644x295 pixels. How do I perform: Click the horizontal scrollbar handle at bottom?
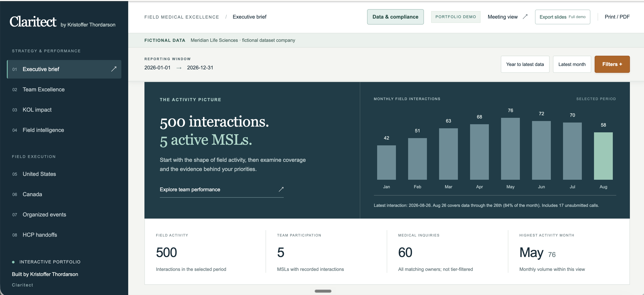coord(323,291)
